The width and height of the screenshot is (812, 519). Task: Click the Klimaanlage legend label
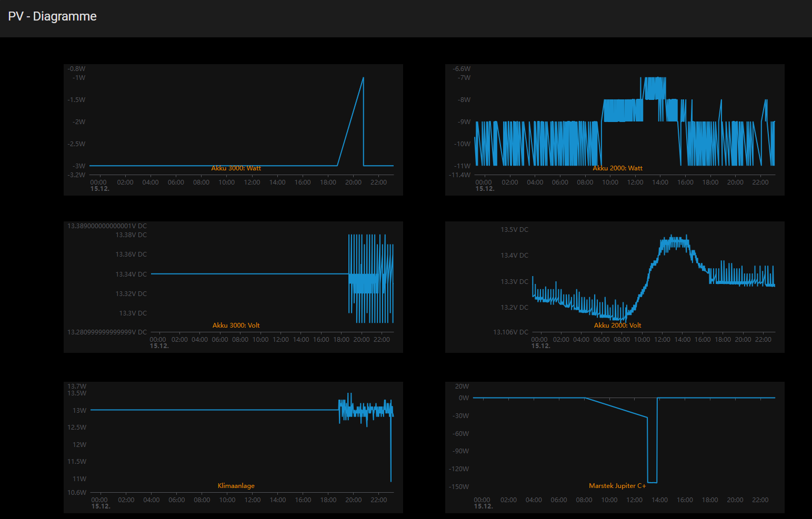pos(236,486)
